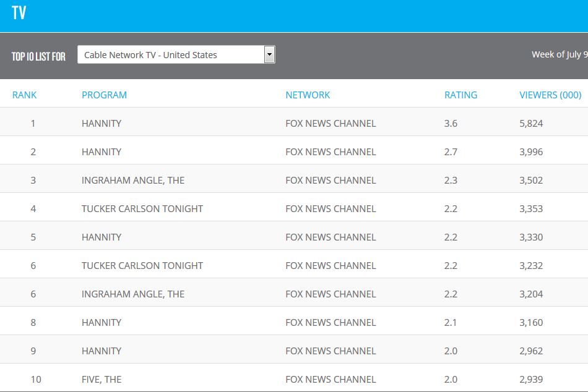Select HANNITY program with 3,996 viewers

[102, 151]
